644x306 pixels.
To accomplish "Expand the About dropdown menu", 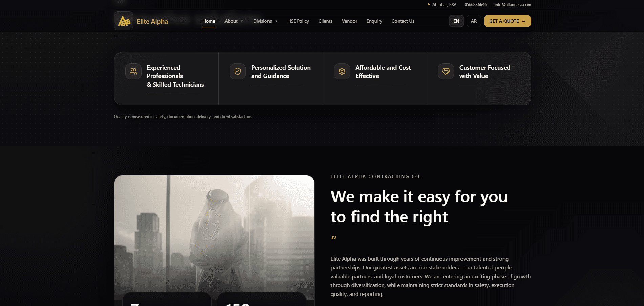I will pyautogui.click(x=234, y=21).
